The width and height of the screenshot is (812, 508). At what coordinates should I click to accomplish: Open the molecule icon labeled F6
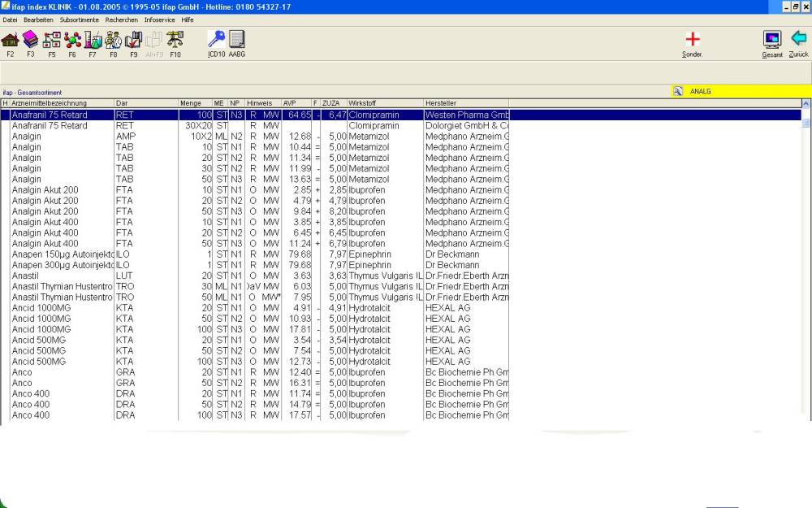click(x=72, y=40)
